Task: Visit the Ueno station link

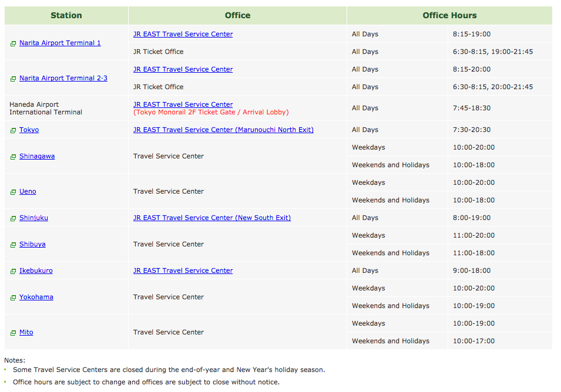Action: [28, 191]
